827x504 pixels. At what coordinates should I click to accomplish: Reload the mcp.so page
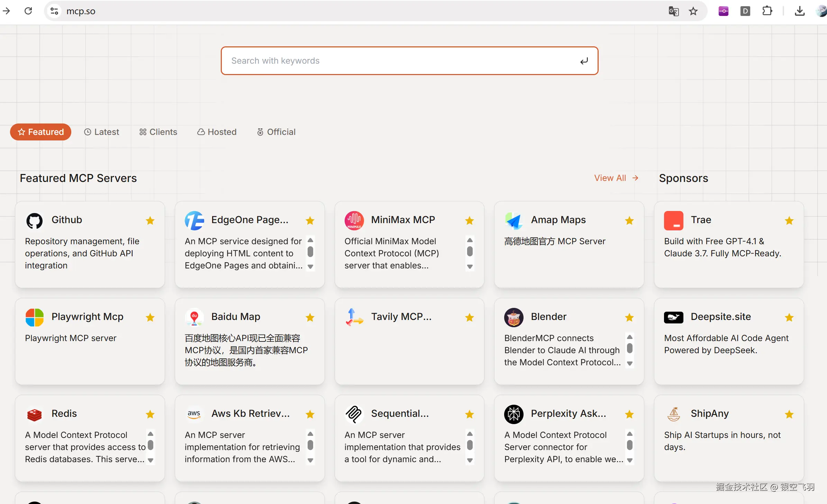(28, 11)
